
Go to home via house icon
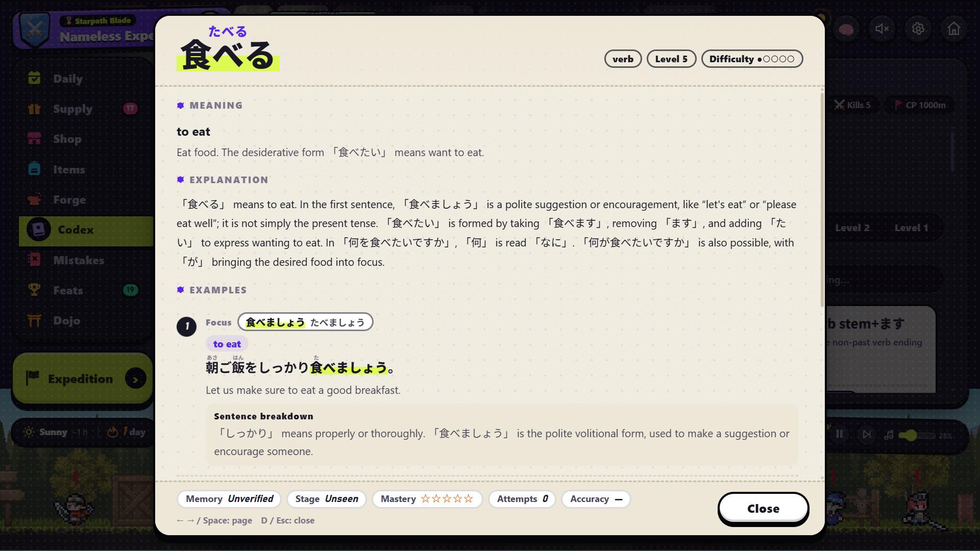pyautogui.click(x=953, y=29)
